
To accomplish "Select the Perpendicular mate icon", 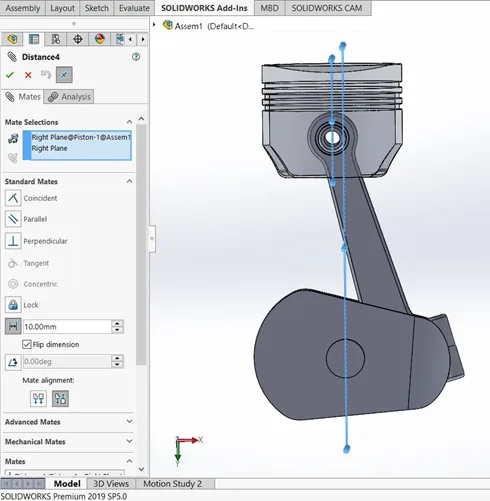I will coord(13,241).
